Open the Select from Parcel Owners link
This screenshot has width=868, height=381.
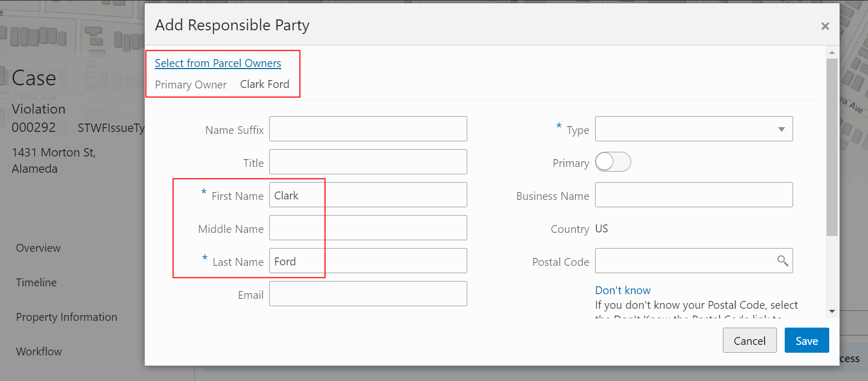[218, 63]
